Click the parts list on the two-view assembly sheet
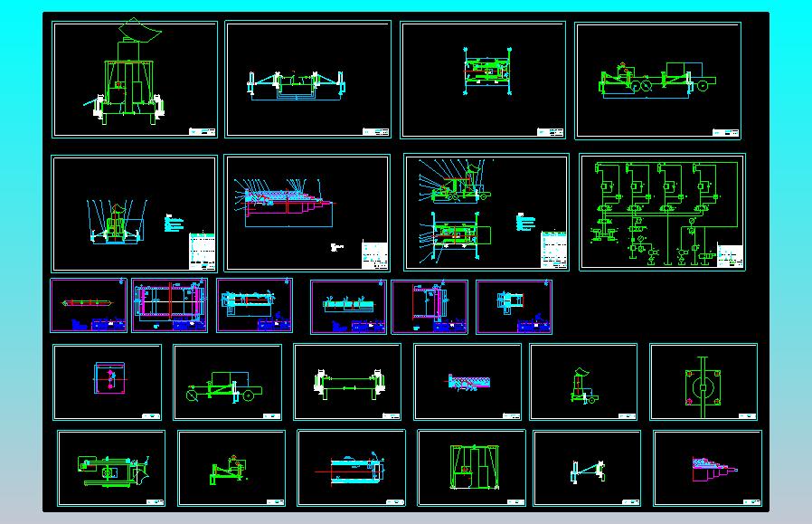The height and width of the screenshot is (524, 812). pyautogui.click(x=553, y=250)
